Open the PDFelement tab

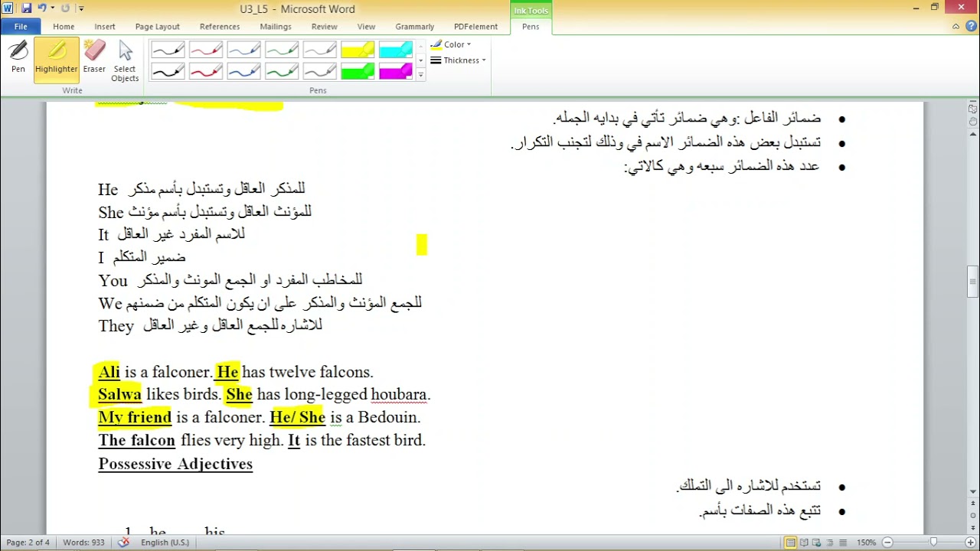pyautogui.click(x=475, y=27)
